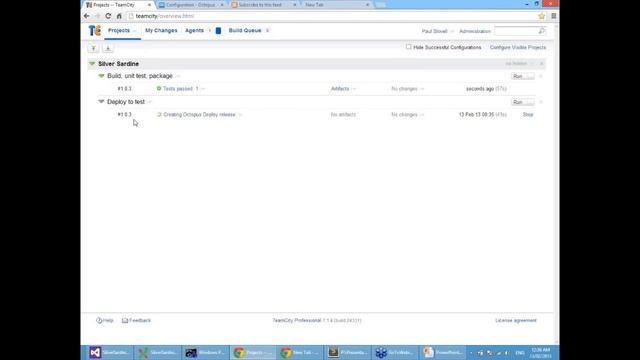Open the Administration link
Viewport: 640px width, 360px height.
pos(475,31)
